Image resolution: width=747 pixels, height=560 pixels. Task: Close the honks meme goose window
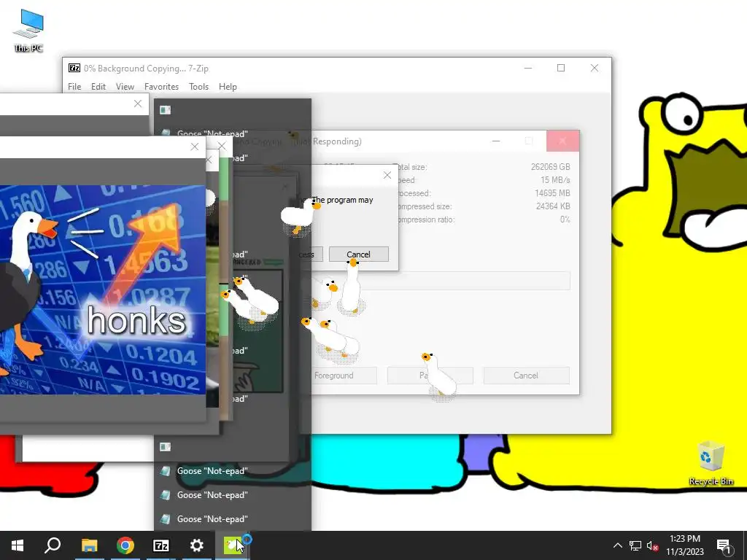(x=194, y=147)
